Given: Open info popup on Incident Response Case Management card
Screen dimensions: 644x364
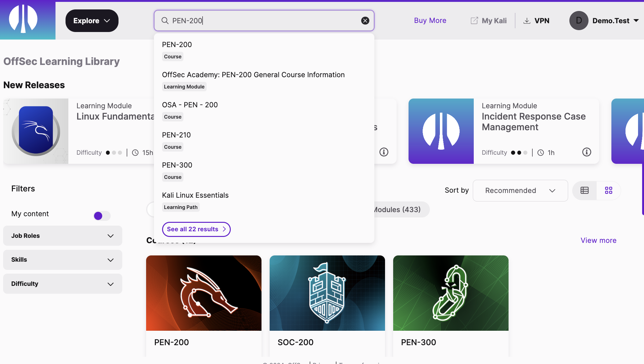Looking at the screenshot, I should [587, 152].
